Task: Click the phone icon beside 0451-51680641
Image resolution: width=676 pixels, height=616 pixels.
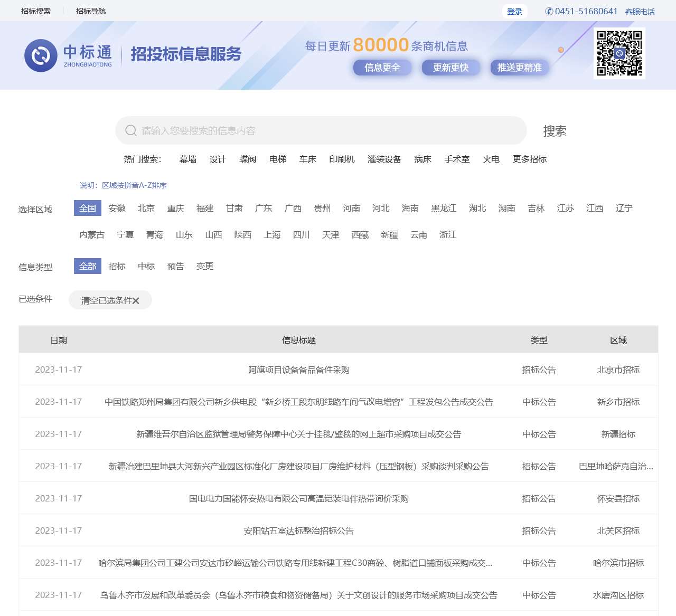Action: [549, 12]
